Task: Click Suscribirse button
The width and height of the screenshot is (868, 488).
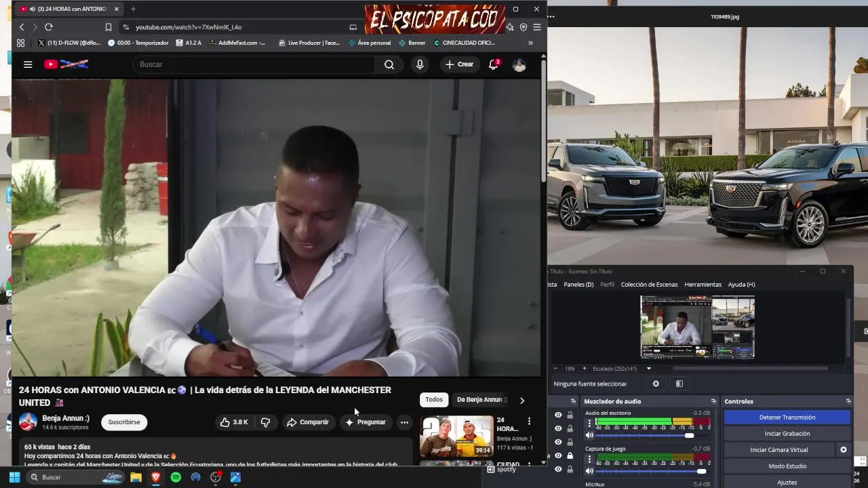Action: point(124,422)
